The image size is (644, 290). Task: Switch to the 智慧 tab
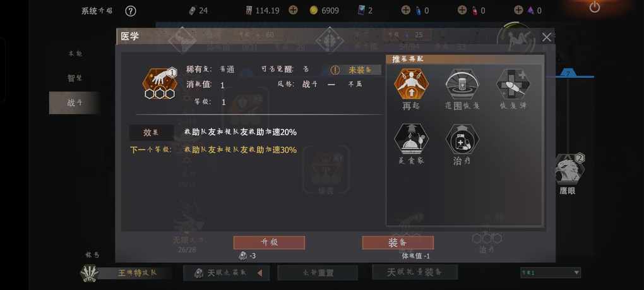tap(75, 78)
